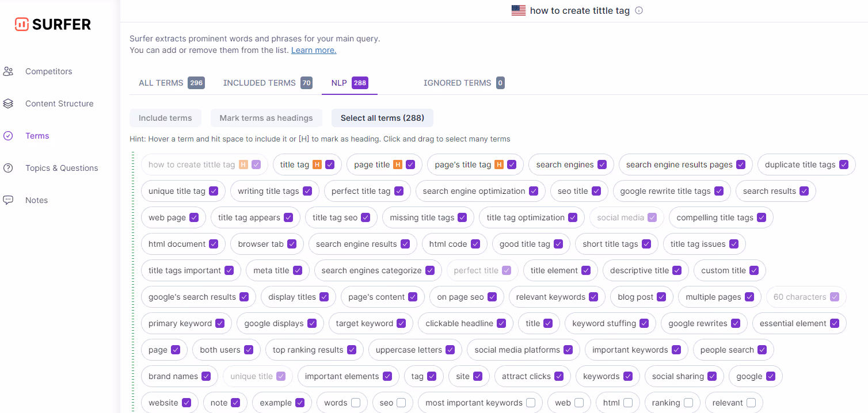
Task: Select 'uppercase letters' term chip
Action: tap(416, 350)
